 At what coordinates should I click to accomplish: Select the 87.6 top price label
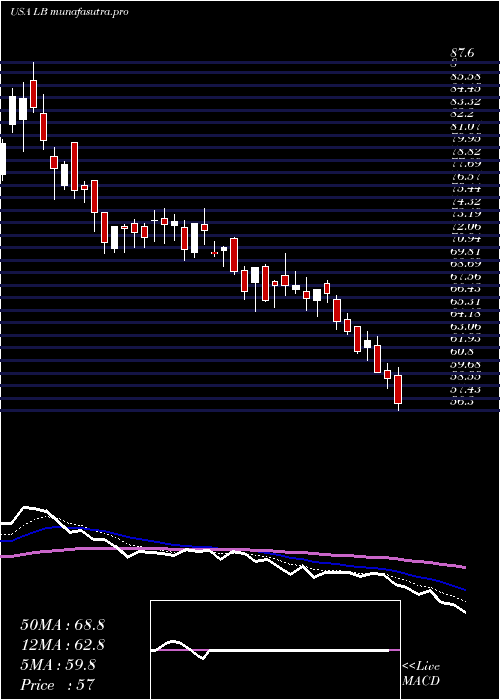[462, 53]
